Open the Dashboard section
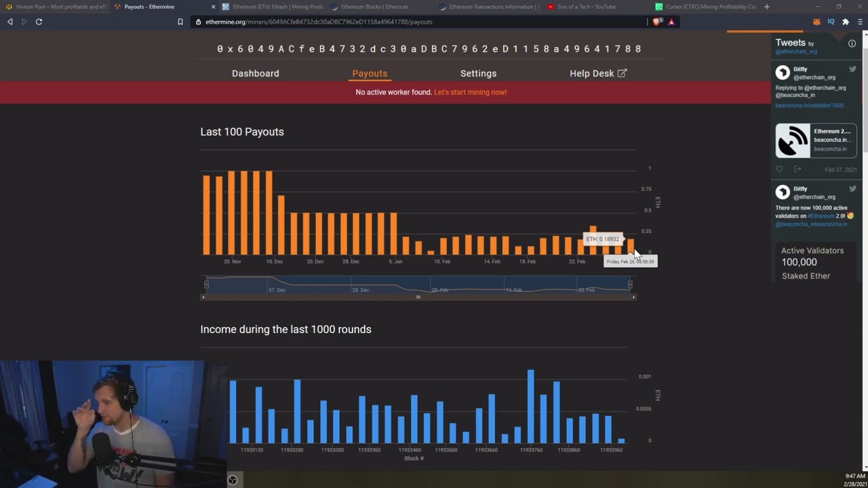This screenshot has width=868, height=488. point(256,73)
